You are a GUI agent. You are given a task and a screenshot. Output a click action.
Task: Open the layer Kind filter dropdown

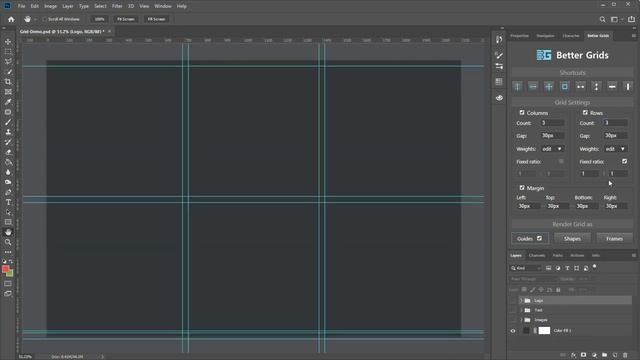(x=526, y=268)
